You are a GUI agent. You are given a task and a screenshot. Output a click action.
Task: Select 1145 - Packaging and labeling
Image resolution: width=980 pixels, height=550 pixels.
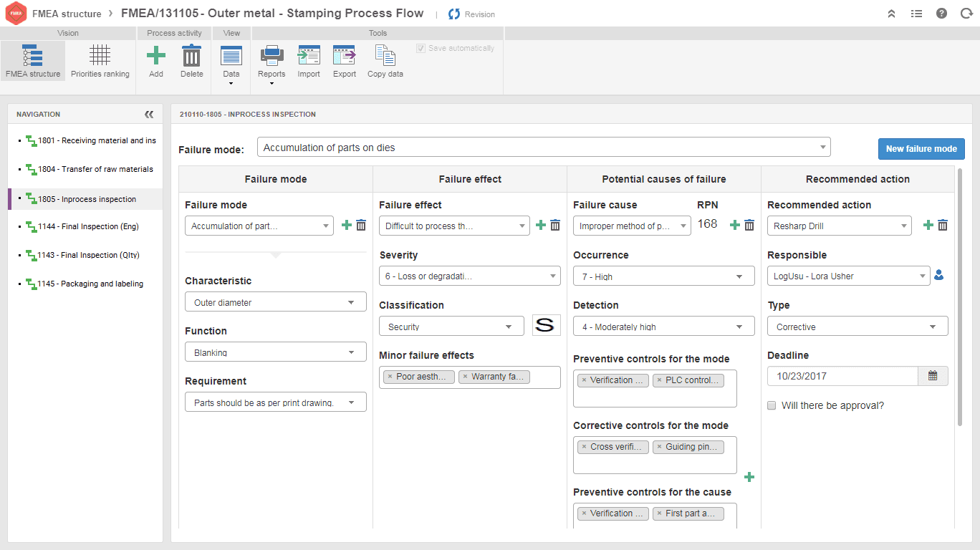click(x=84, y=284)
